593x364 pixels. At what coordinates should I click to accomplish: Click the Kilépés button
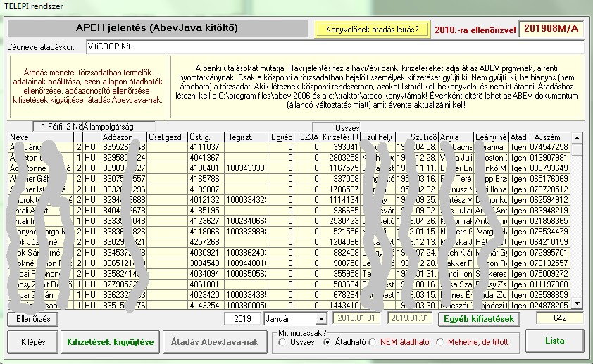(x=33, y=342)
